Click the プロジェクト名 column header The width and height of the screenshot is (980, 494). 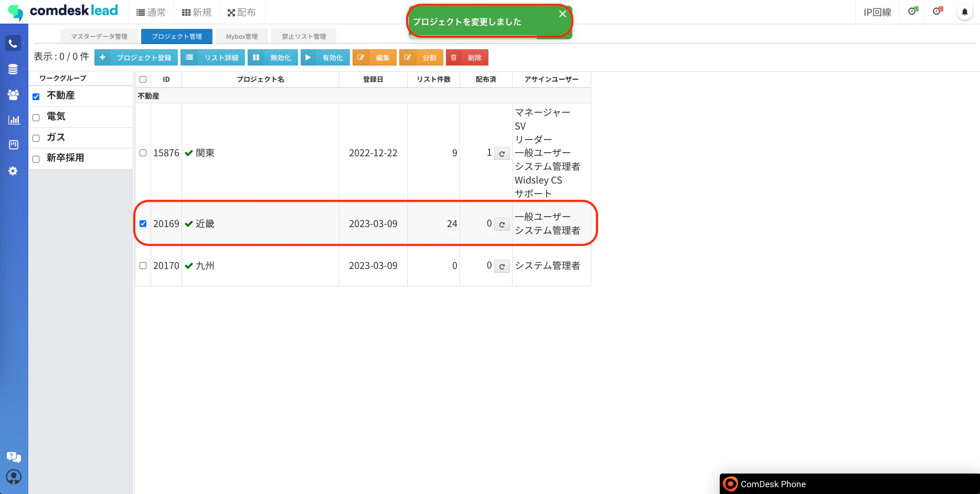[260, 79]
